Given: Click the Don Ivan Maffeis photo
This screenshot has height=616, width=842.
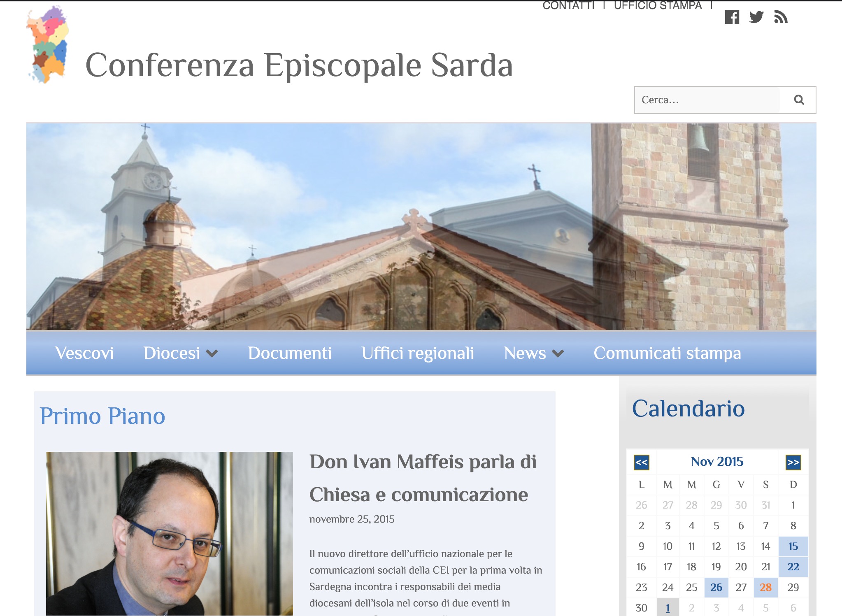Looking at the screenshot, I should 169,533.
